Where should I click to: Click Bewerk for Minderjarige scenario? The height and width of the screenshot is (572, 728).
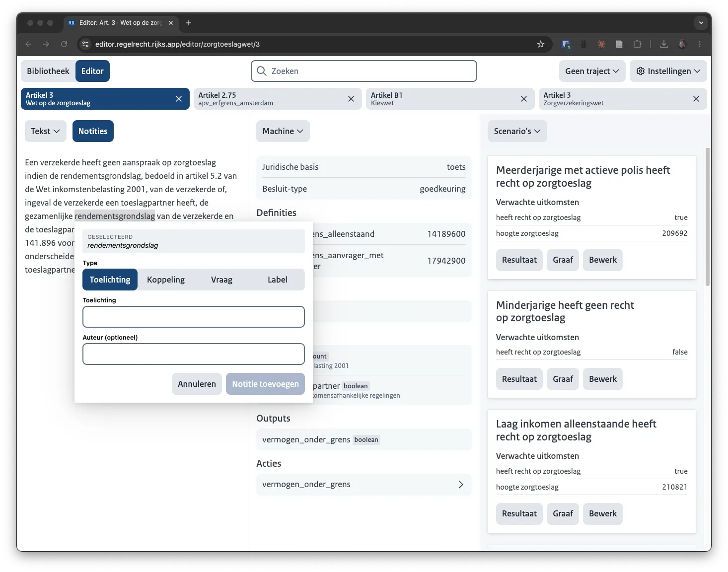(603, 379)
